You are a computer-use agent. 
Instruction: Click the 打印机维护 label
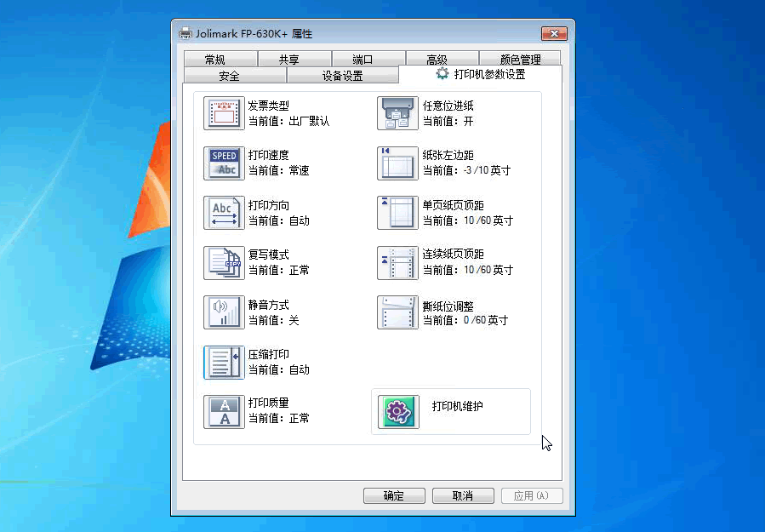458,406
